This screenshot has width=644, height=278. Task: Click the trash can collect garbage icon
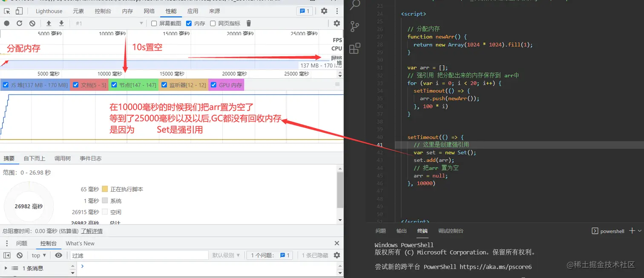coord(249,23)
